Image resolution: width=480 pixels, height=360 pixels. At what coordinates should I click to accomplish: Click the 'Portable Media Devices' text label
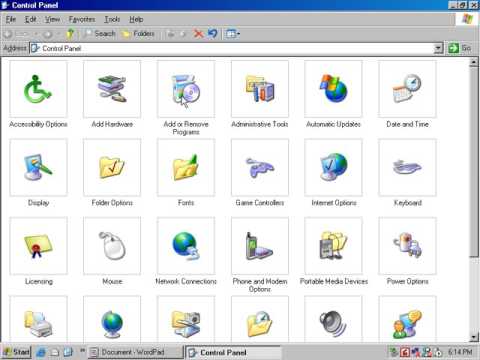click(x=334, y=281)
